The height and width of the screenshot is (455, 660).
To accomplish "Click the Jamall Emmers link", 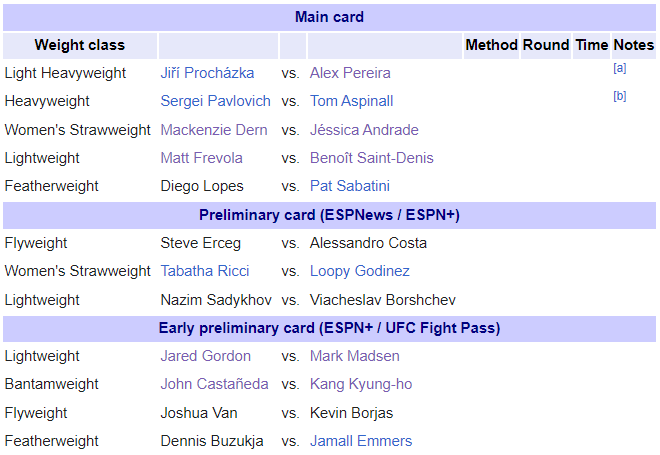I will pos(361,441).
